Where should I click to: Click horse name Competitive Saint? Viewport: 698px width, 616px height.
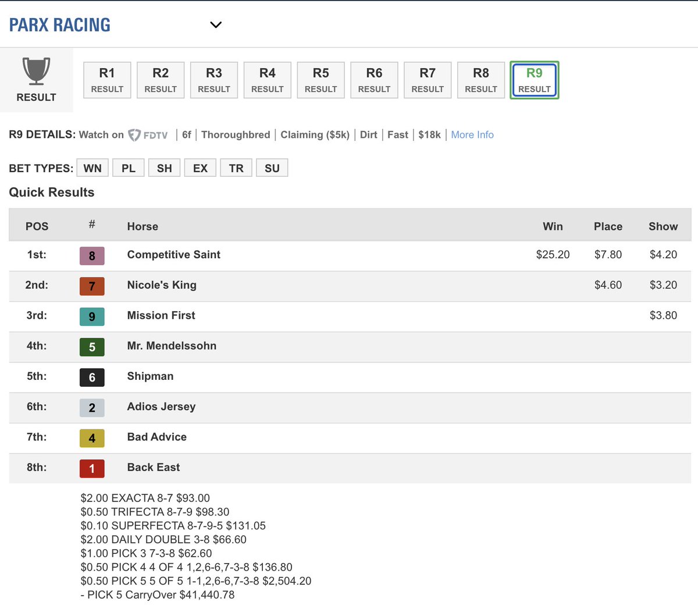(x=174, y=255)
